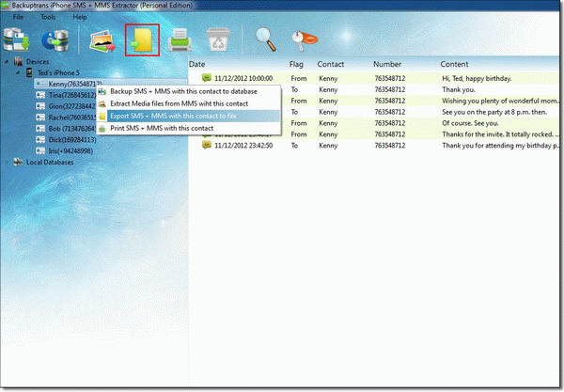Open the Help menu
The height and width of the screenshot is (392, 564).
click(x=79, y=17)
